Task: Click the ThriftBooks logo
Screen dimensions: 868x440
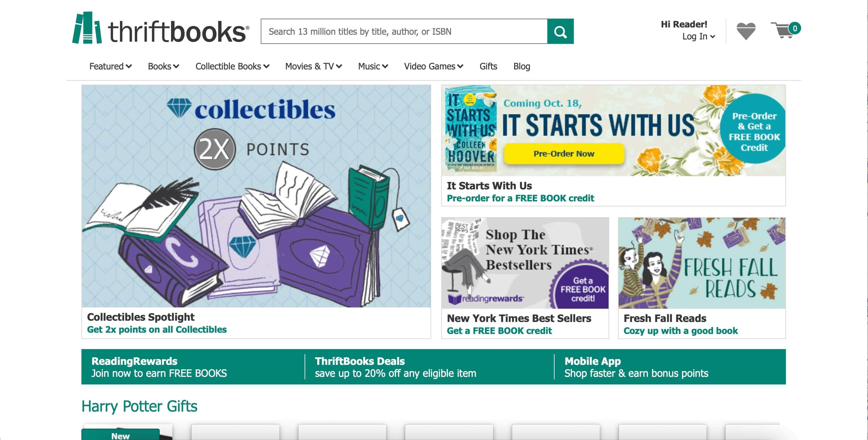Action: (161, 28)
